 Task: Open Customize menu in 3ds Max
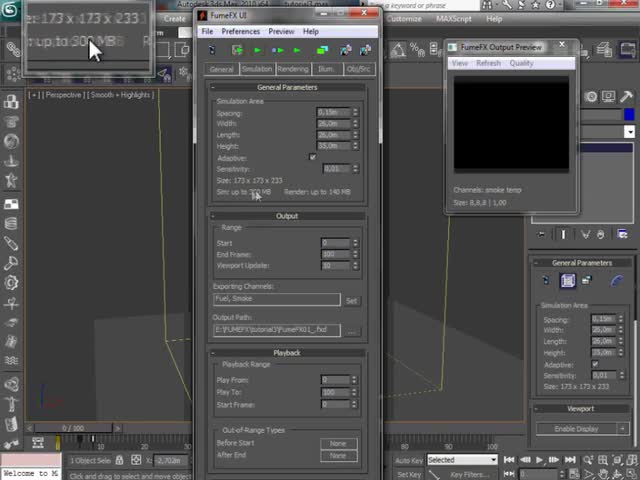(x=404, y=19)
